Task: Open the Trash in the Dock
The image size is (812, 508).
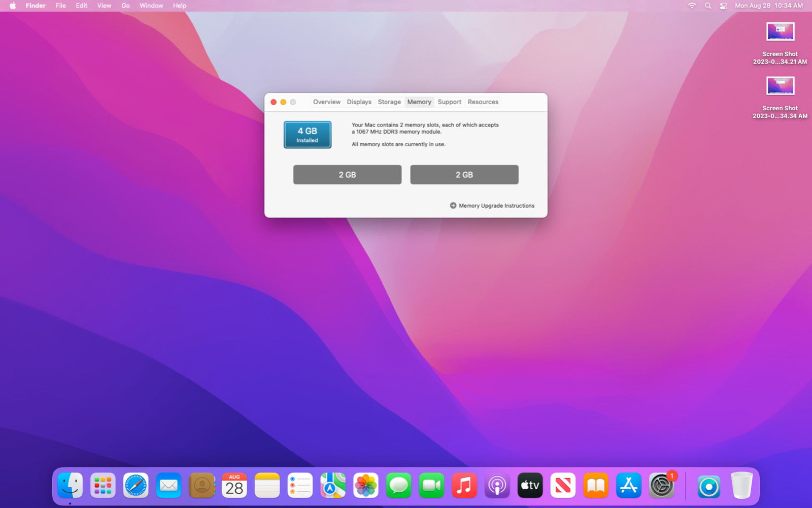Action: click(741, 486)
